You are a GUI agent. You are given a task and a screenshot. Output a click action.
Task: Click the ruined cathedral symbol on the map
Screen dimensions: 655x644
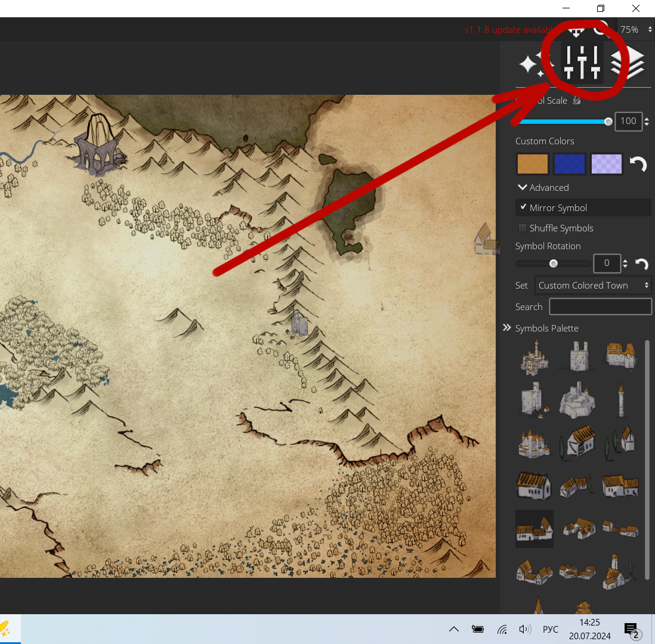[x=99, y=143]
